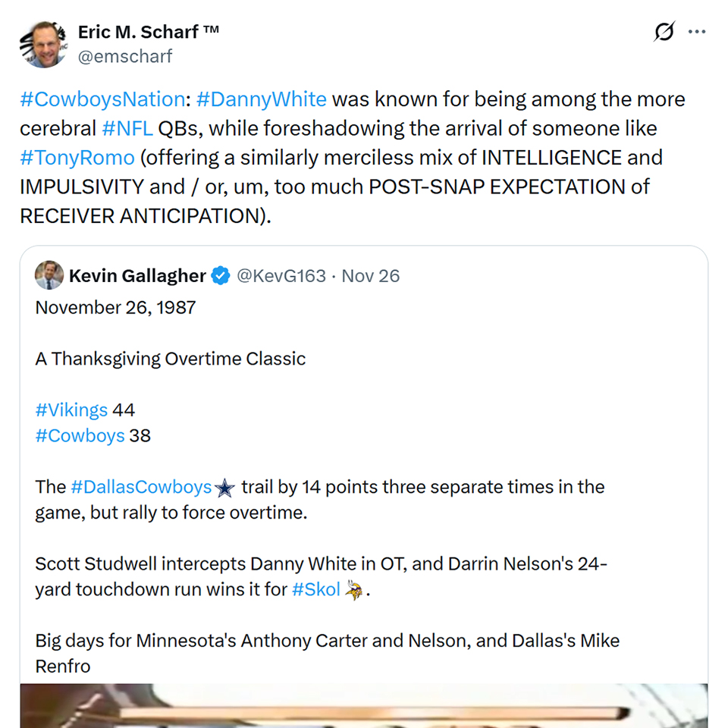Open the quoted tweet's video thumbnail

pyautogui.click(x=364, y=705)
